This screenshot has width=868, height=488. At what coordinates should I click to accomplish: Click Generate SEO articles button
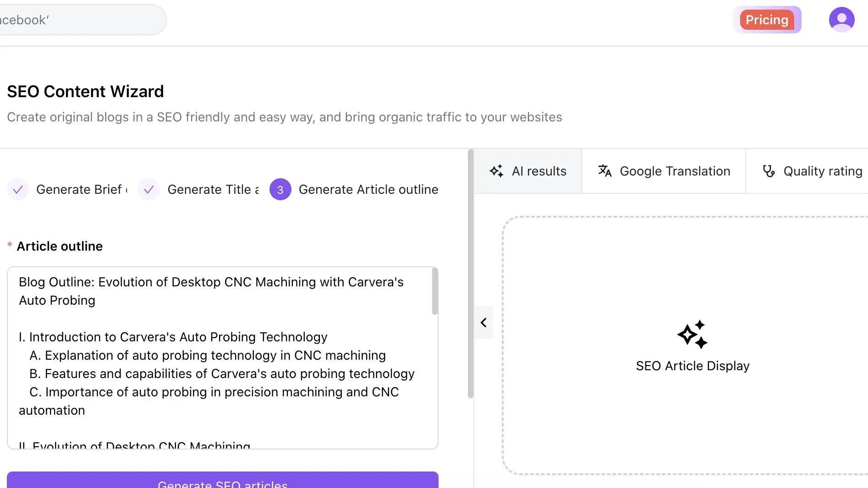[x=223, y=481]
